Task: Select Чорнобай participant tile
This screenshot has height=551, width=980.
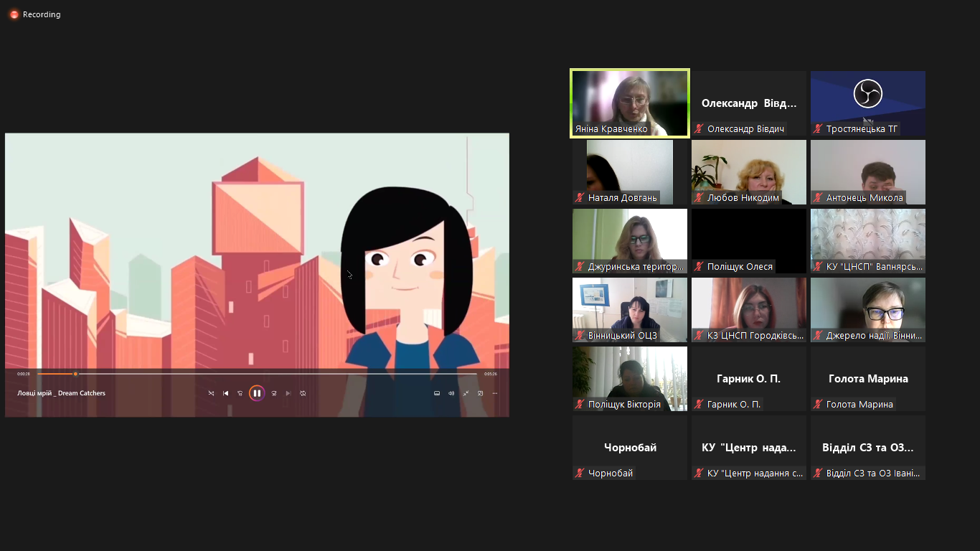Action: (x=630, y=448)
